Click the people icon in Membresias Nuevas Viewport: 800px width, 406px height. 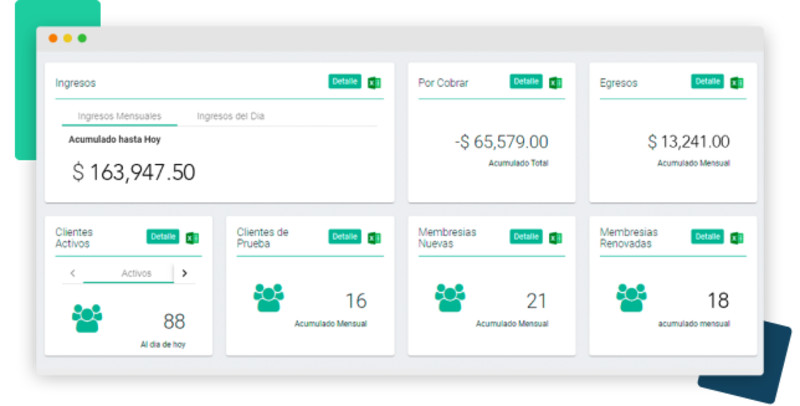pyautogui.click(x=450, y=297)
